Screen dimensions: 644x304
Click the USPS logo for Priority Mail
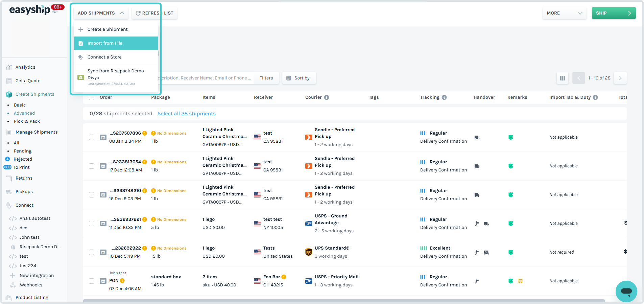pos(309,281)
